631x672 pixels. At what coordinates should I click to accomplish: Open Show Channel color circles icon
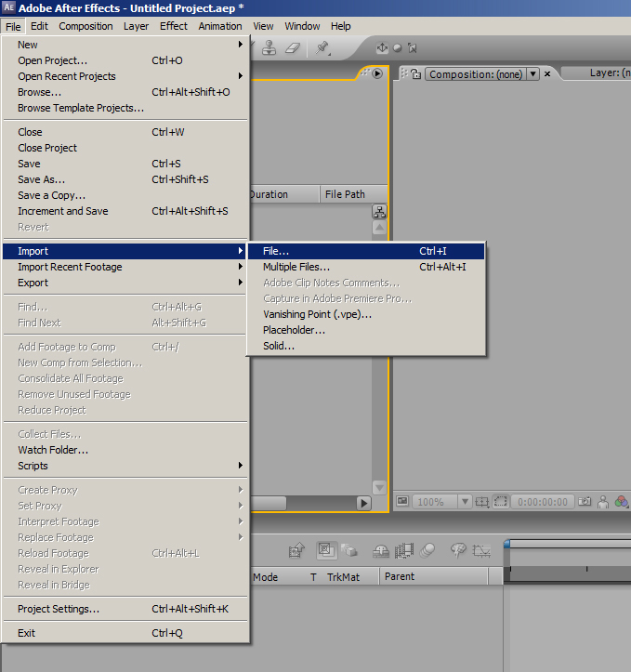coord(621,501)
